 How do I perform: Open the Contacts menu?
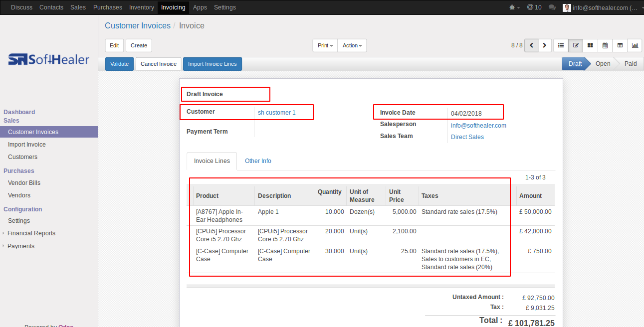51,7
